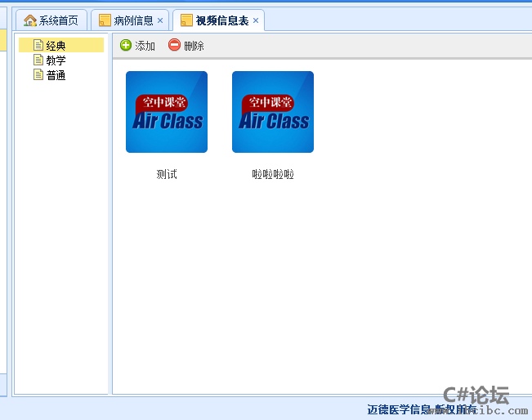
Task: Click the green plus add icon
Action: coord(126,45)
